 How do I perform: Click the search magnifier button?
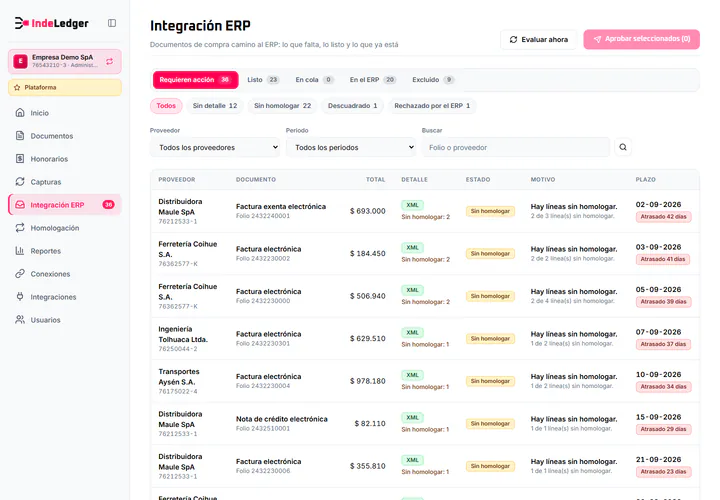(x=623, y=147)
